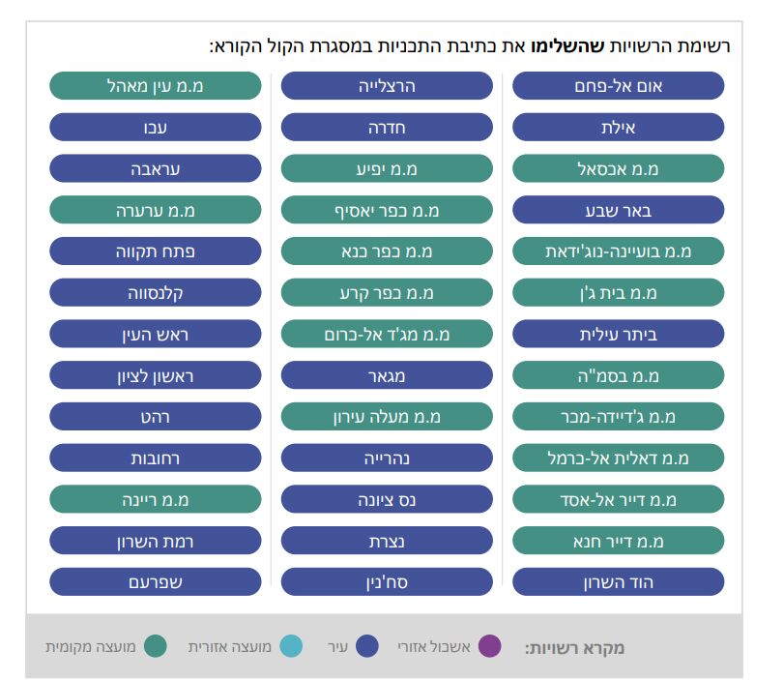Select the נס ציונה pill
The height and width of the screenshot is (680, 784).
[387, 499]
